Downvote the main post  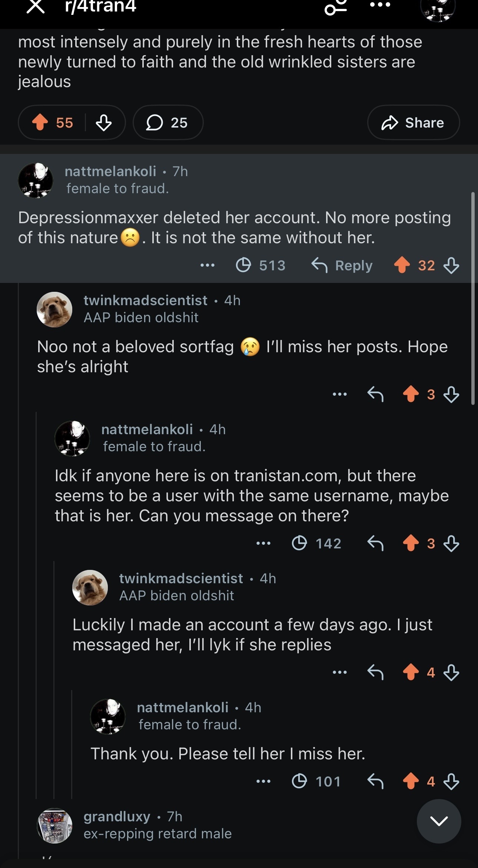click(103, 122)
